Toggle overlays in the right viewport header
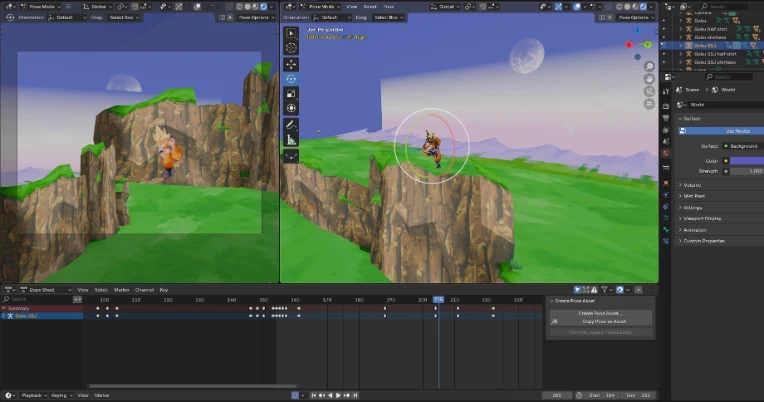 577,7
